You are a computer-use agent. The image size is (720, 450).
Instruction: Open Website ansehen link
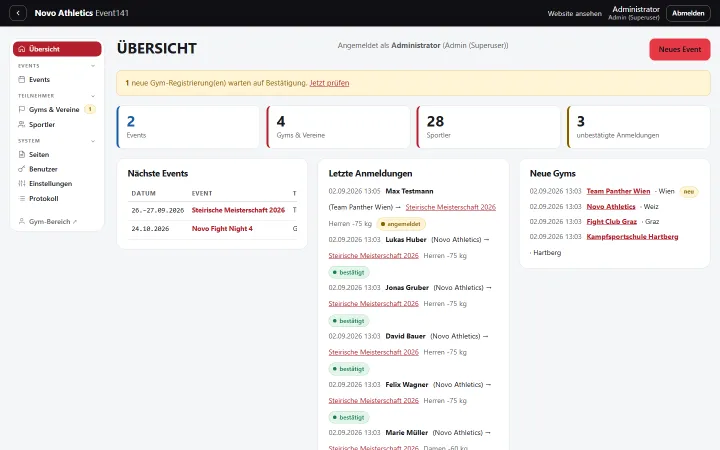[x=574, y=13]
